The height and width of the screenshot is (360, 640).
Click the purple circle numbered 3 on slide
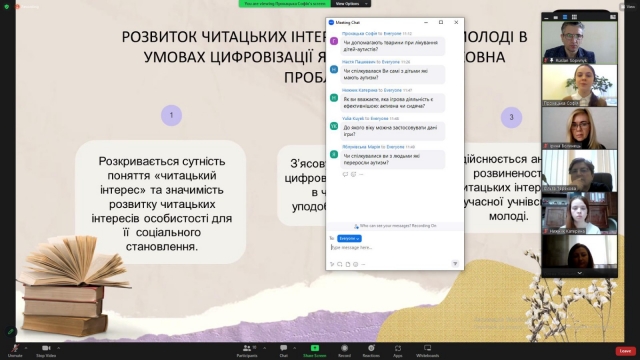click(511, 118)
